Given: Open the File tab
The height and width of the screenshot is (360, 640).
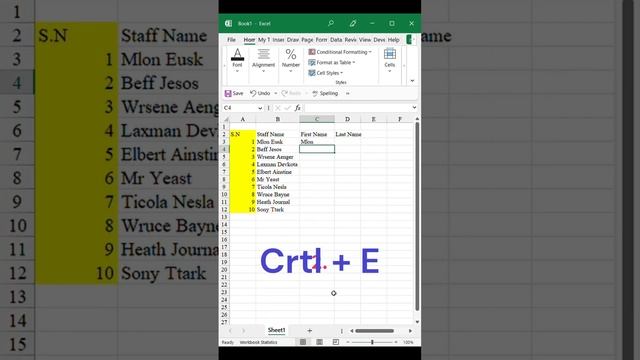Looking at the screenshot, I should [231, 40].
